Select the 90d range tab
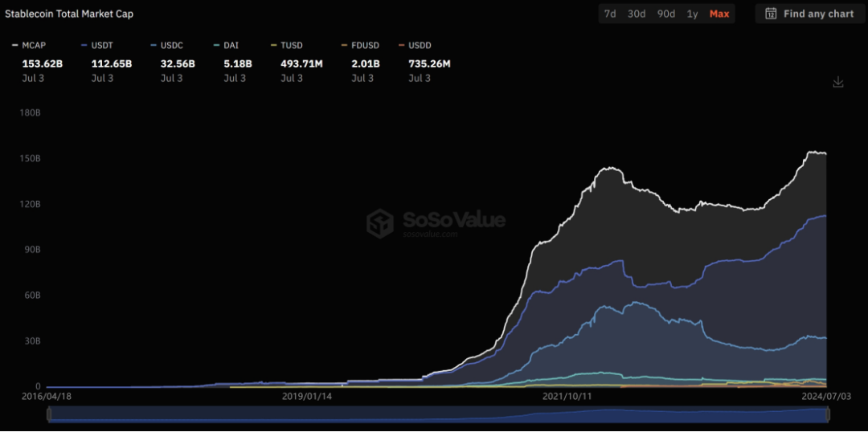This screenshot has width=868, height=432. click(665, 14)
